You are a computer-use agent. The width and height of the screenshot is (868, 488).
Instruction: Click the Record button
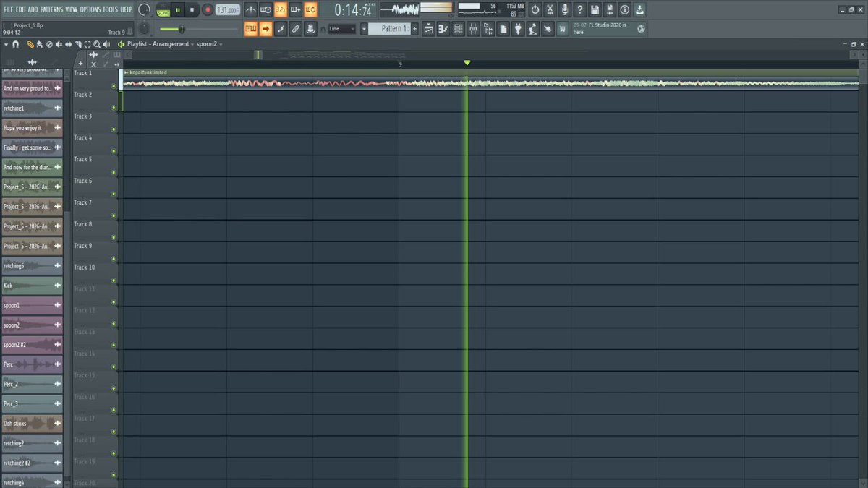208,9
